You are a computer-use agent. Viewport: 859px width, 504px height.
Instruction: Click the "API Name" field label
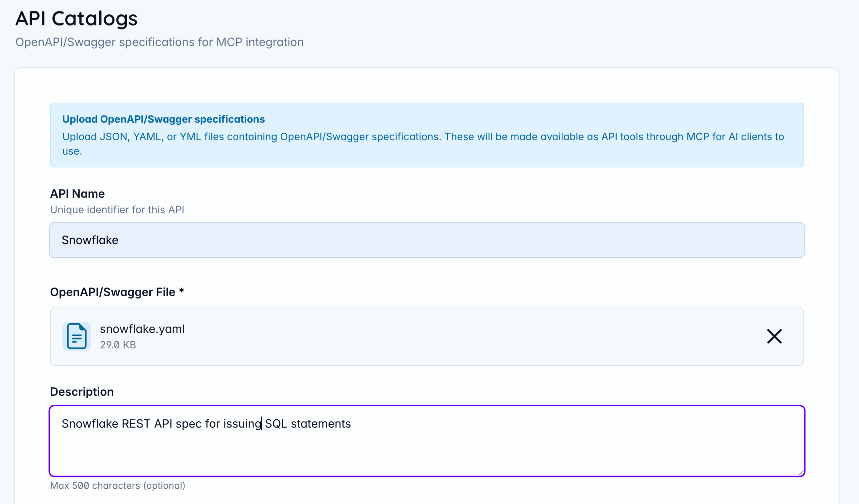pos(78,194)
